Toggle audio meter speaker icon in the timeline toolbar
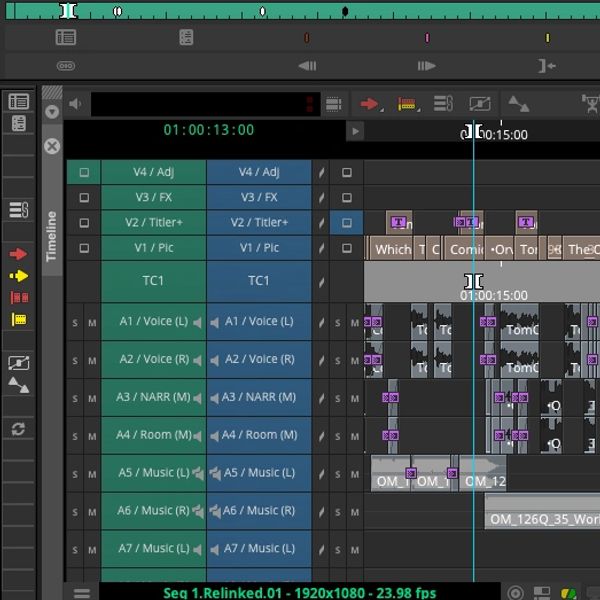Screen dimensions: 600x600 pos(75,103)
